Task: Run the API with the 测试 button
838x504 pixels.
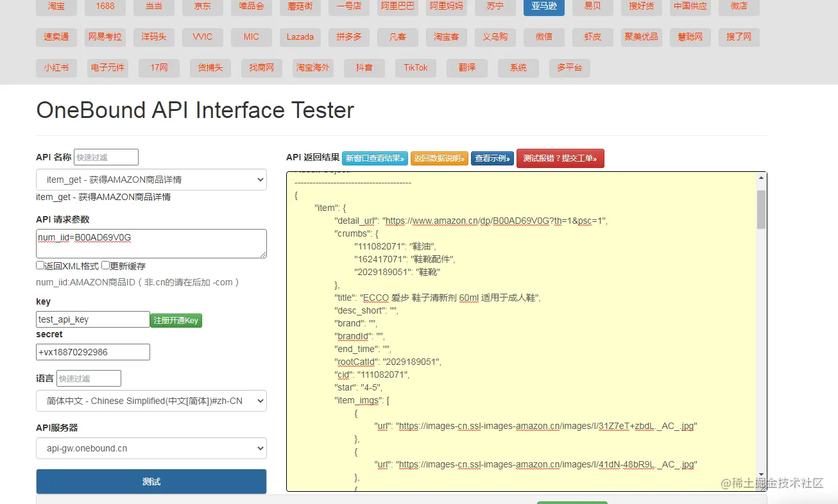Action: 151,482
